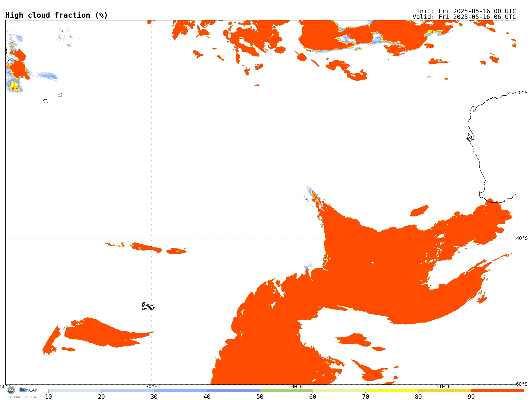The image size is (532, 400).
Task: Click the 70°E longitude label
Action: click(x=151, y=386)
